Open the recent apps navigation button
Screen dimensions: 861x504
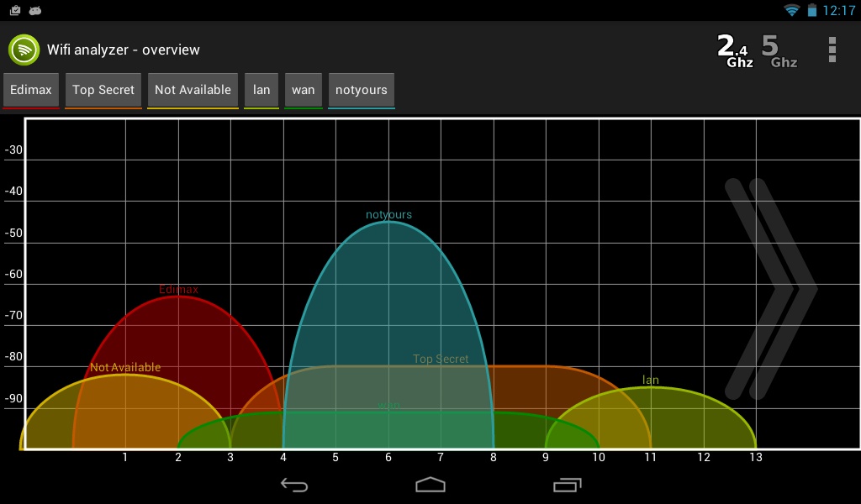[568, 485]
